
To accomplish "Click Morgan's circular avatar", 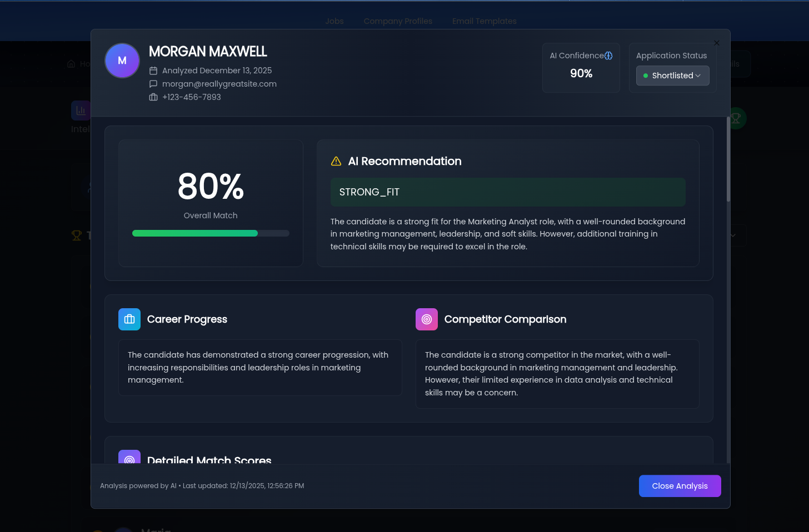I will (x=122, y=61).
